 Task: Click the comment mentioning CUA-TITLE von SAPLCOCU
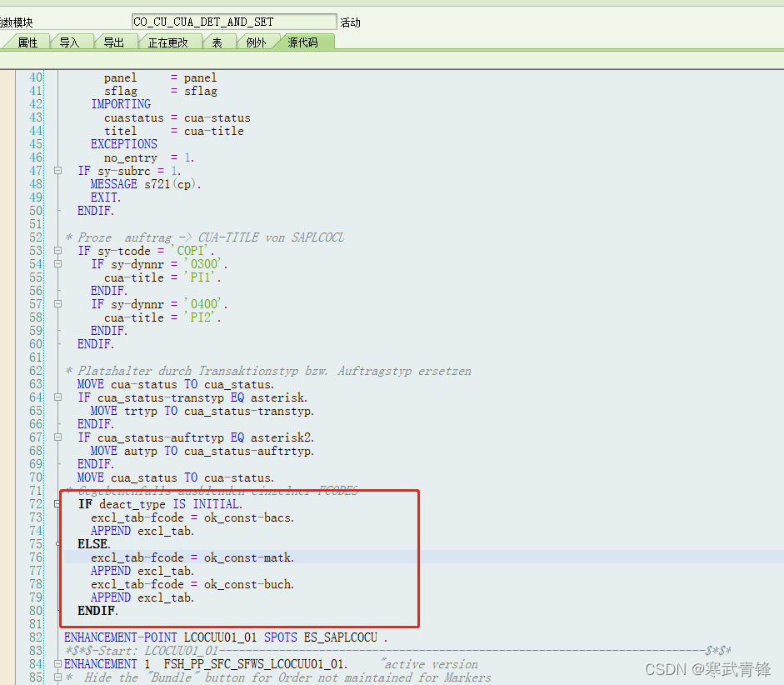[204, 237]
